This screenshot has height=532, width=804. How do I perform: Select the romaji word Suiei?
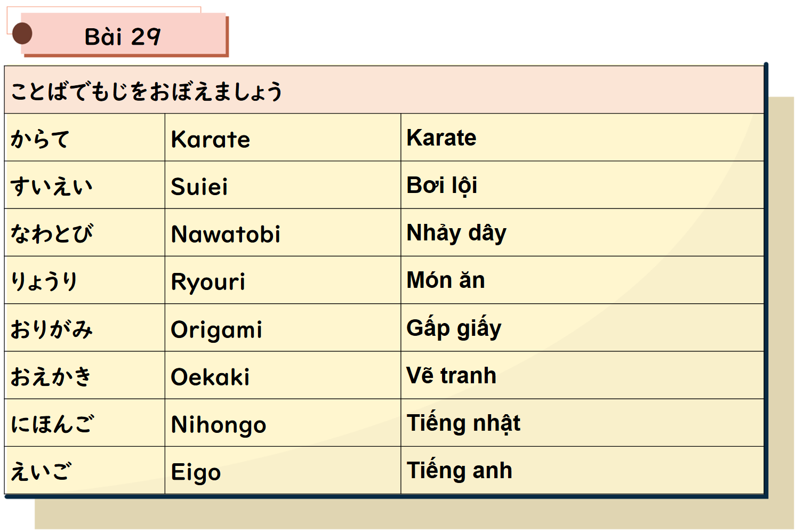199,187
